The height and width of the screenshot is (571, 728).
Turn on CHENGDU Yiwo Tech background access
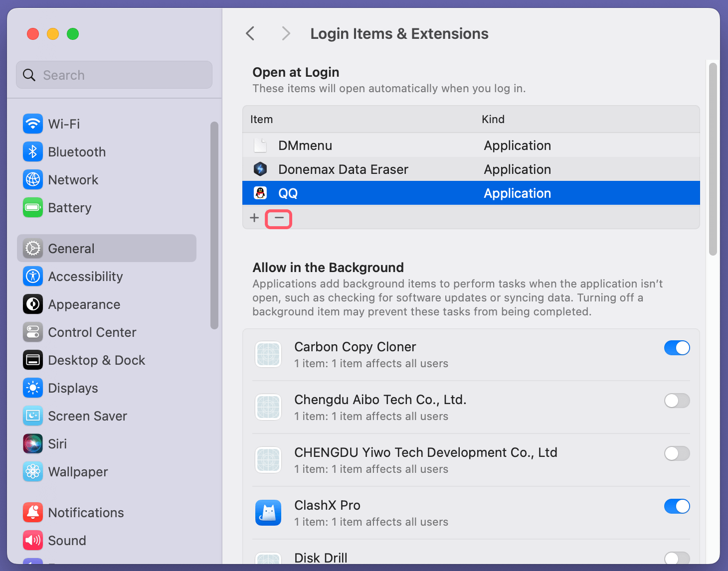click(x=677, y=453)
